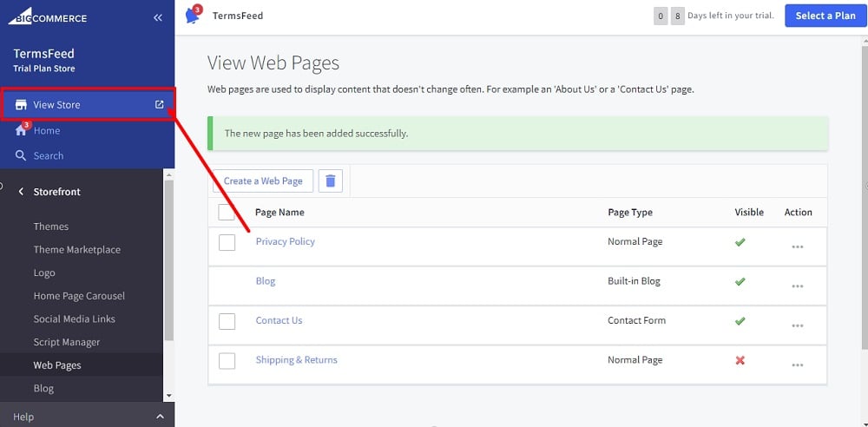The height and width of the screenshot is (427, 868).
Task: Expand the Help section chevron
Action: (x=160, y=417)
